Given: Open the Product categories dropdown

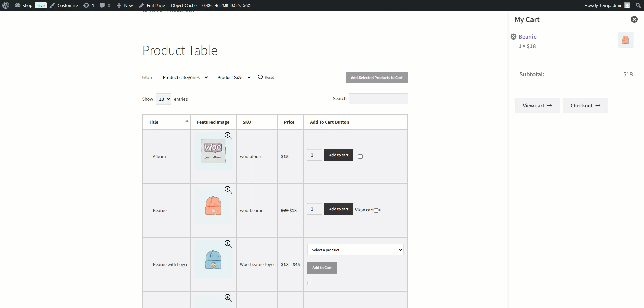Looking at the screenshot, I should point(183,77).
